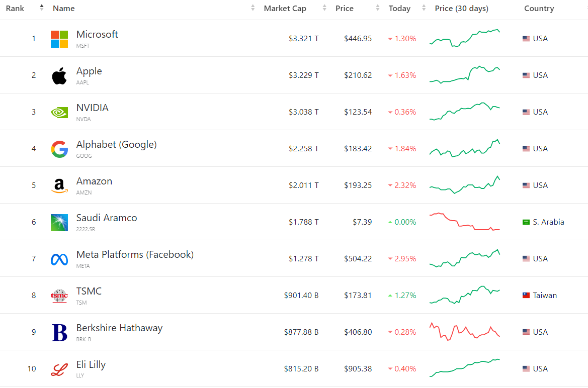Click the Eli Lilly logo icon
The height and width of the screenshot is (388, 588).
coord(59,369)
